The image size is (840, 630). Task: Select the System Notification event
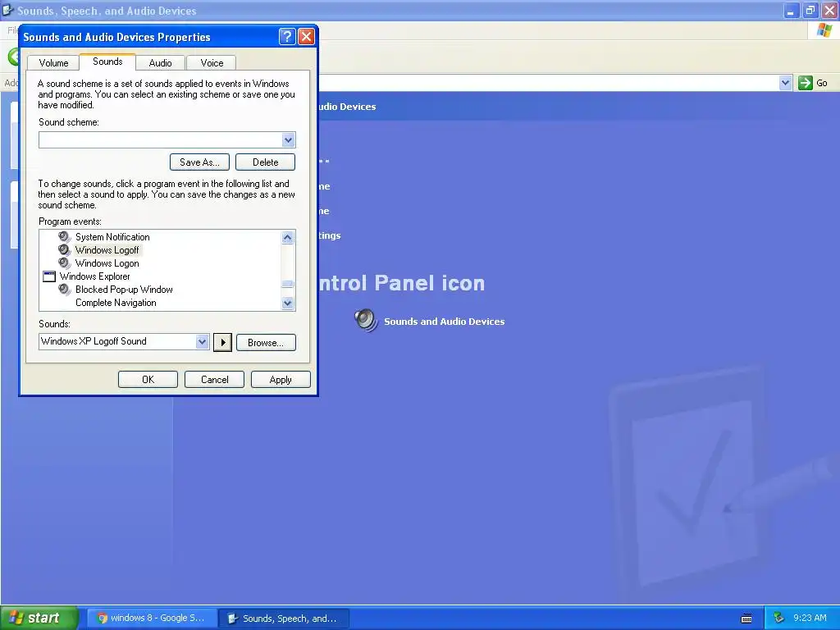(x=112, y=237)
